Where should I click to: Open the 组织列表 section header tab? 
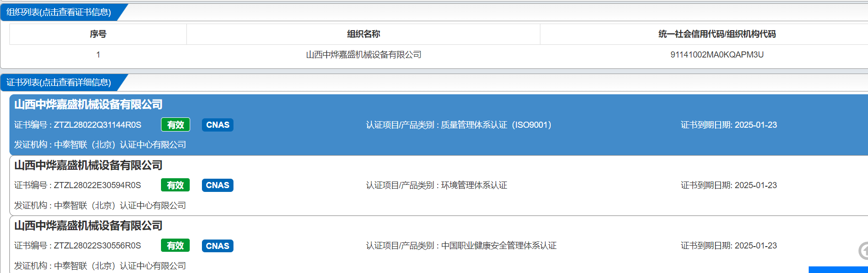[59, 12]
